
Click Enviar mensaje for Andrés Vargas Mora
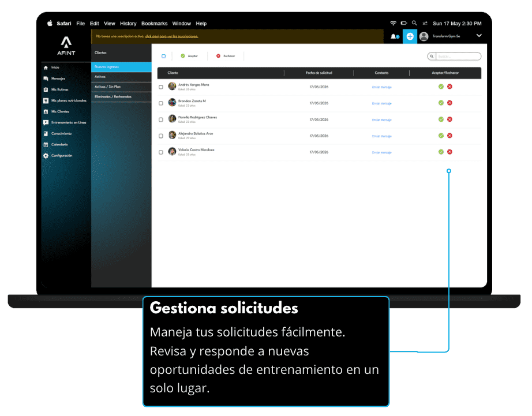tap(382, 87)
